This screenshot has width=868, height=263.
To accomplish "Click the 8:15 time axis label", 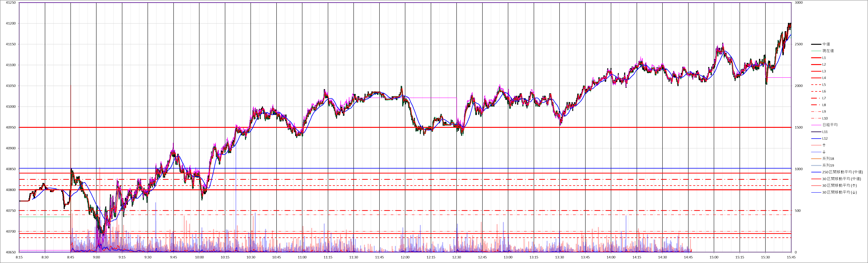I will pyautogui.click(x=19, y=257).
